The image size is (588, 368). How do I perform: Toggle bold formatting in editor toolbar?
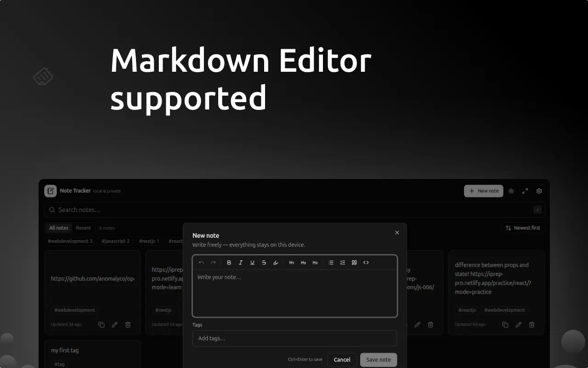coord(229,263)
